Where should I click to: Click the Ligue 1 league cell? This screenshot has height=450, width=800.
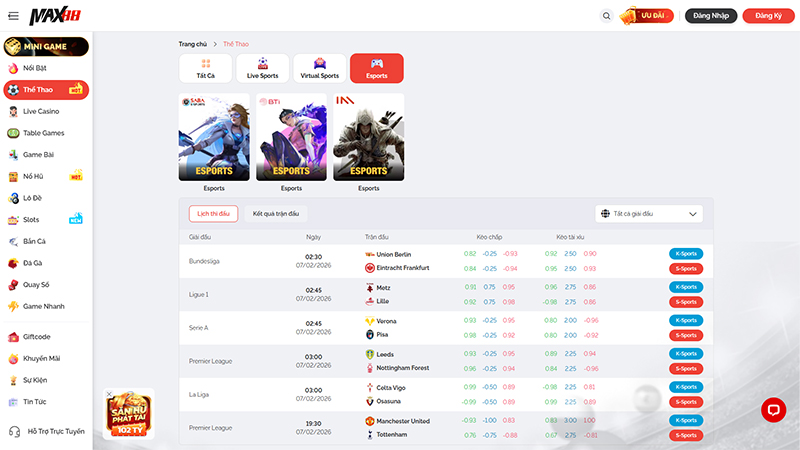click(198, 295)
